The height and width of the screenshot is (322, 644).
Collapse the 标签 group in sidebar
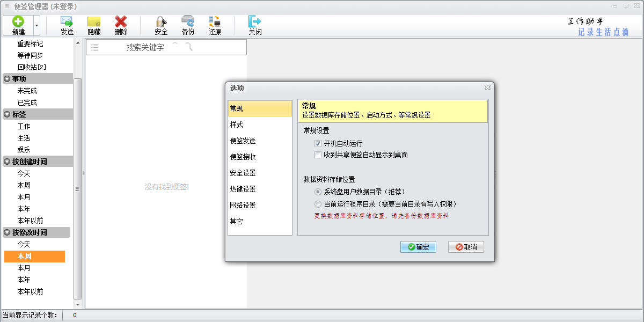pos(7,114)
